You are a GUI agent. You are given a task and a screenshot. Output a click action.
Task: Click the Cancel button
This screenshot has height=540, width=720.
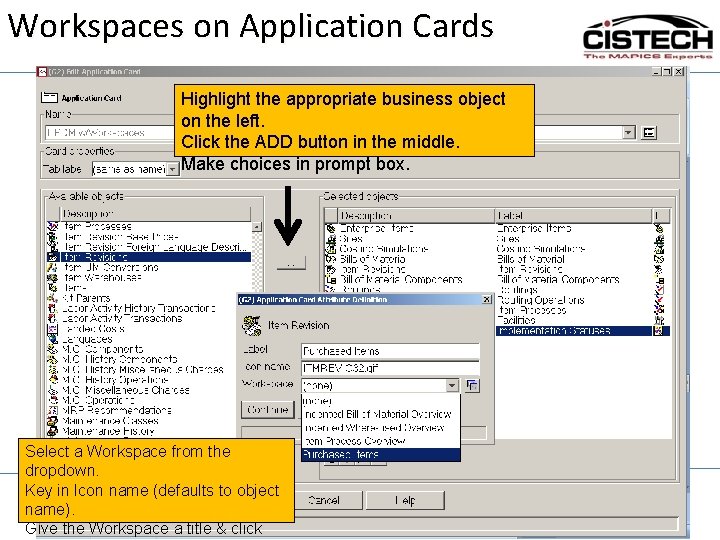click(325, 500)
